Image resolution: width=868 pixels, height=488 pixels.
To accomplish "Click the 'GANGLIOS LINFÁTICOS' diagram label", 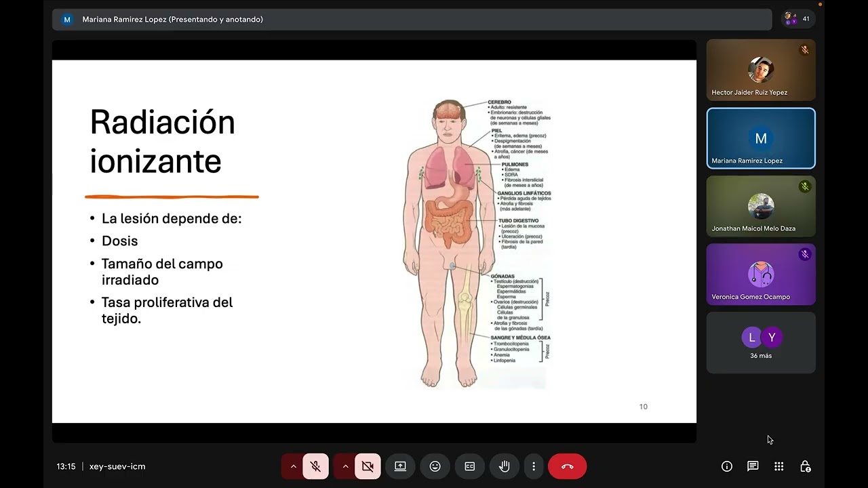I will coord(524,192).
